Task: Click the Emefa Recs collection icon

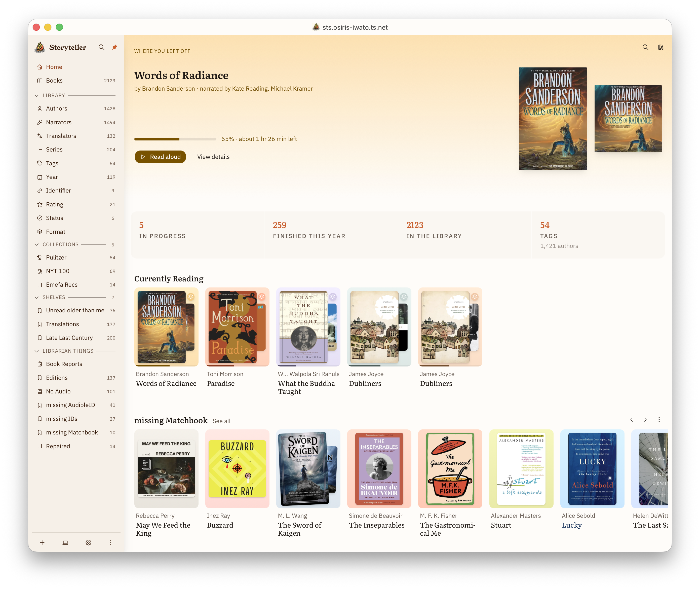Action: click(x=40, y=285)
